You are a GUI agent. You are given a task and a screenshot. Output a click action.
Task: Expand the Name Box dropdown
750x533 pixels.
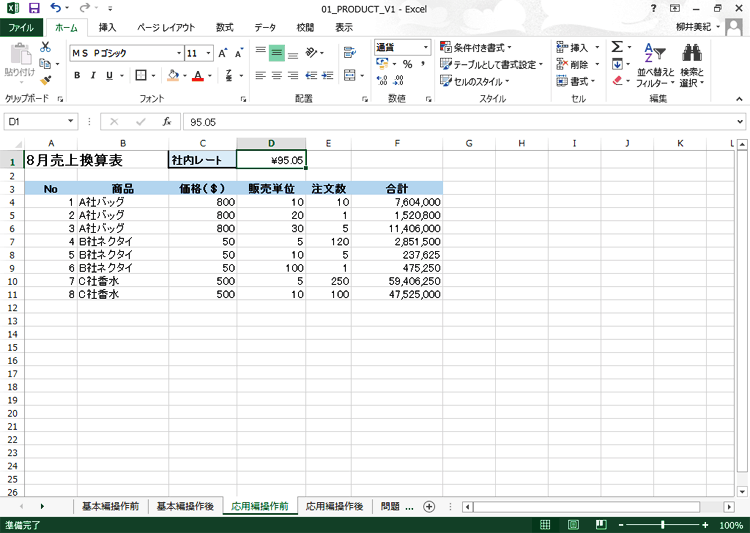tap(70, 122)
